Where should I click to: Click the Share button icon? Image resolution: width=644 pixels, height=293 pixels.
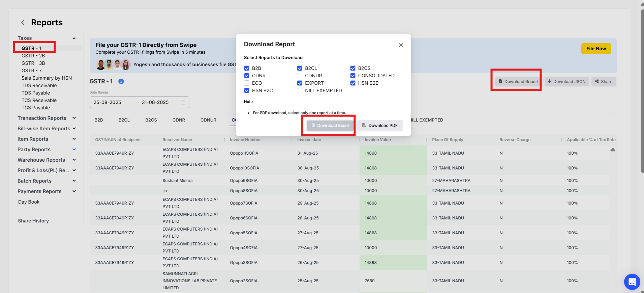tap(597, 81)
